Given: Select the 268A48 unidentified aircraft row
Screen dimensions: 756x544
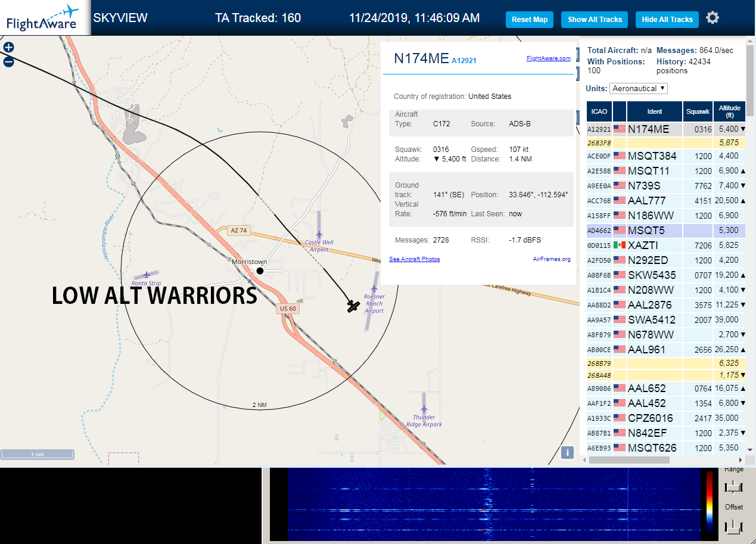Looking at the screenshot, I should pos(666,375).
